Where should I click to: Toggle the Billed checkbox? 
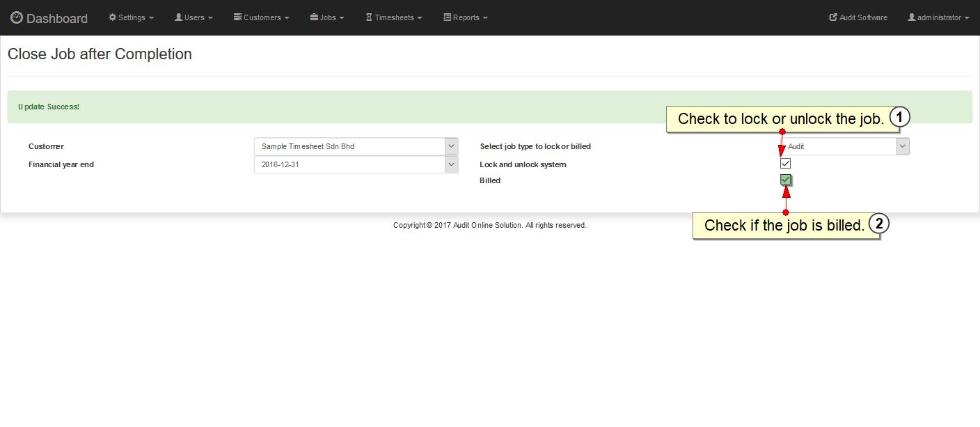(786, 180)
